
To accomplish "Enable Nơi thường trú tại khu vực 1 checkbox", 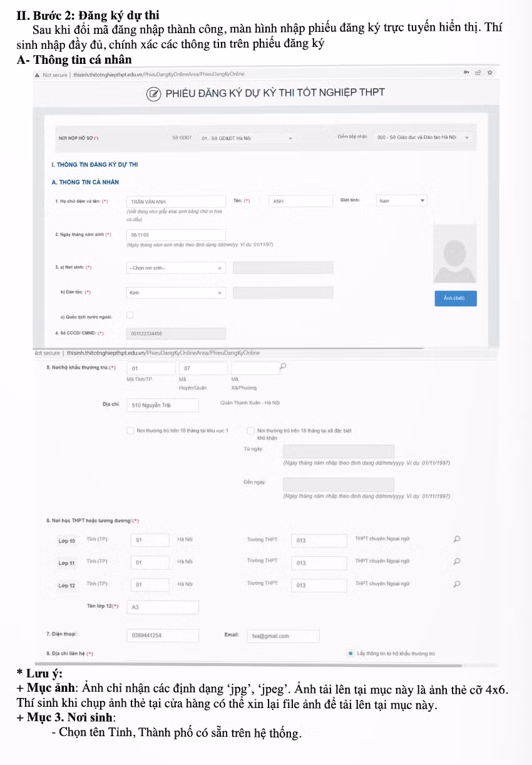I will [130, 431].
